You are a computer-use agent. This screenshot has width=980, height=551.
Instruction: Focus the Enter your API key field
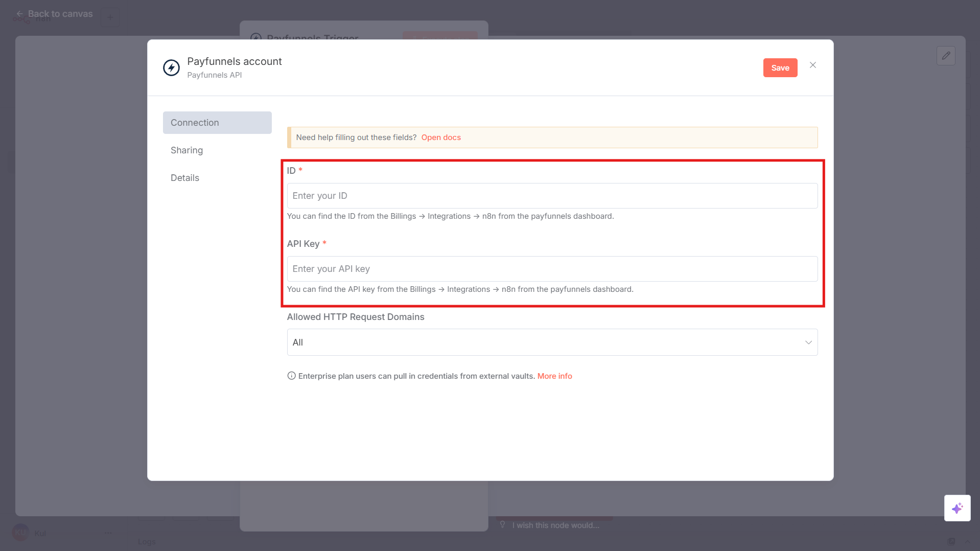[x=552, y=269]
